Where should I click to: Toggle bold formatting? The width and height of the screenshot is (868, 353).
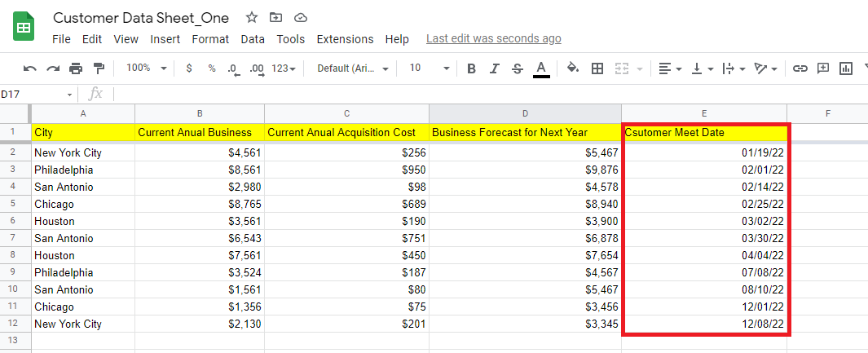click(471, 68)
